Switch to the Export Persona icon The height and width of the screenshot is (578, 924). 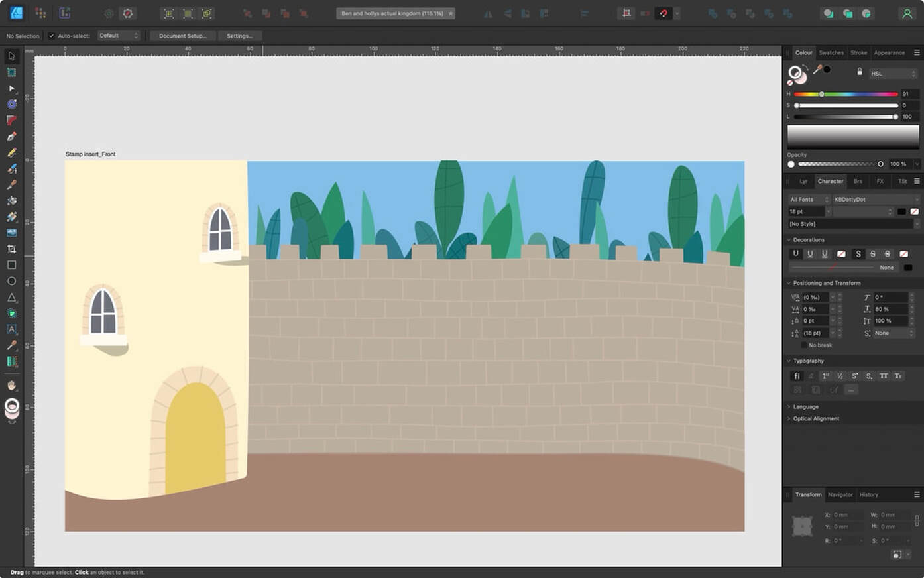[64, 13]
